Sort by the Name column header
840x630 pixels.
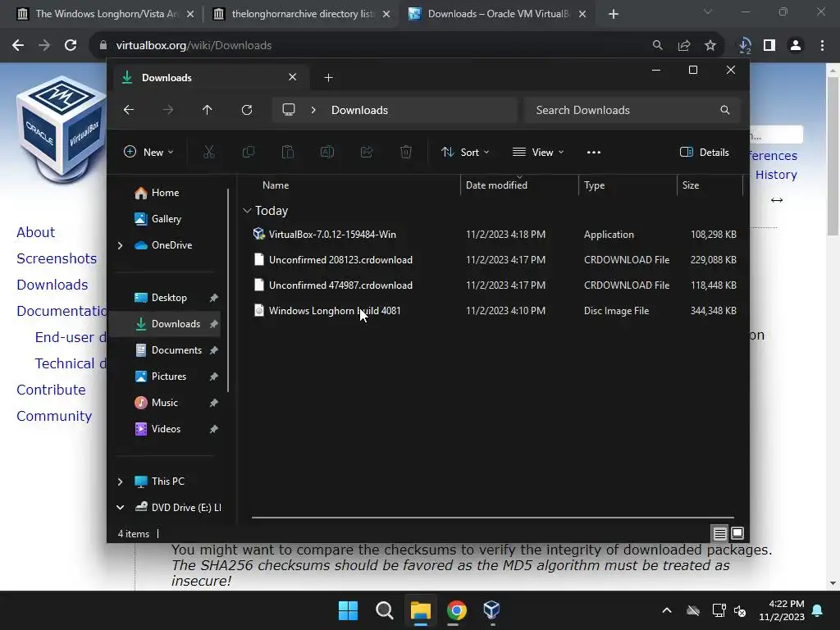pyautogui.click(x=276, y=185)
